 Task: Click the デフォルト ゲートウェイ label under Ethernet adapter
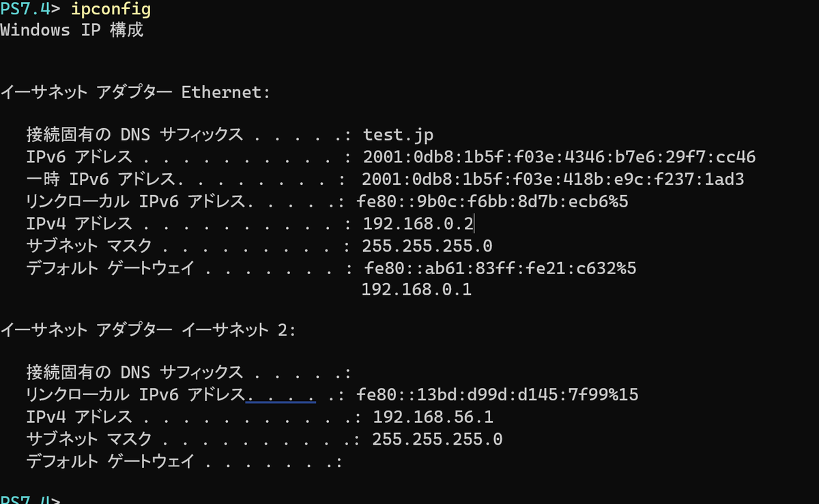pos(110,268)
